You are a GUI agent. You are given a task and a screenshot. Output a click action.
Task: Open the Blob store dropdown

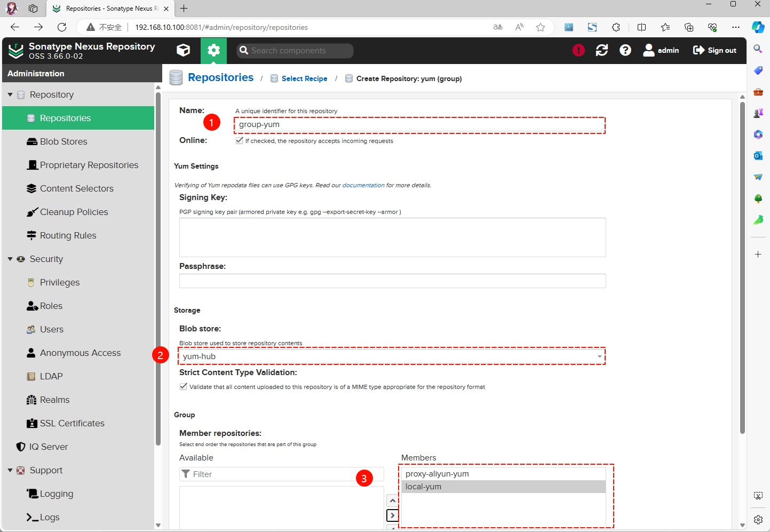coord(600,356)
